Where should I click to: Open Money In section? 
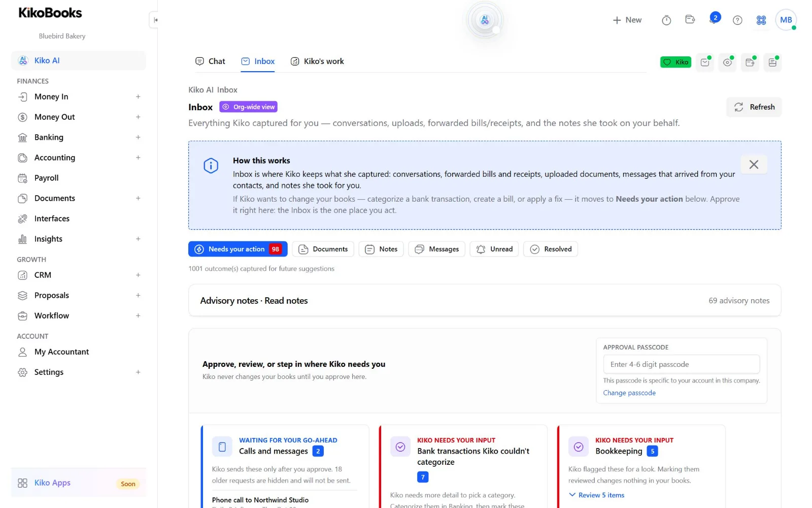click(x=51, y=97)
